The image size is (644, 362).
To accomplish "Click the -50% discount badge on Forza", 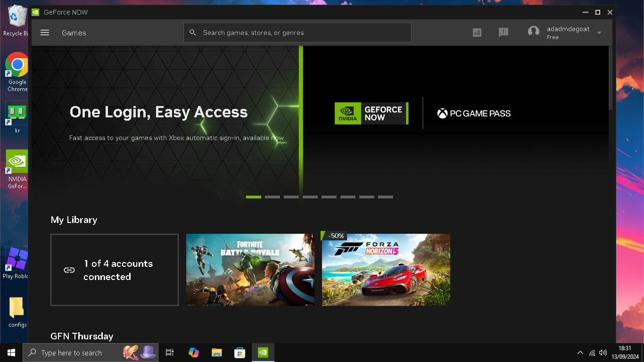I will pyautogui.click(x=335, y=236).
